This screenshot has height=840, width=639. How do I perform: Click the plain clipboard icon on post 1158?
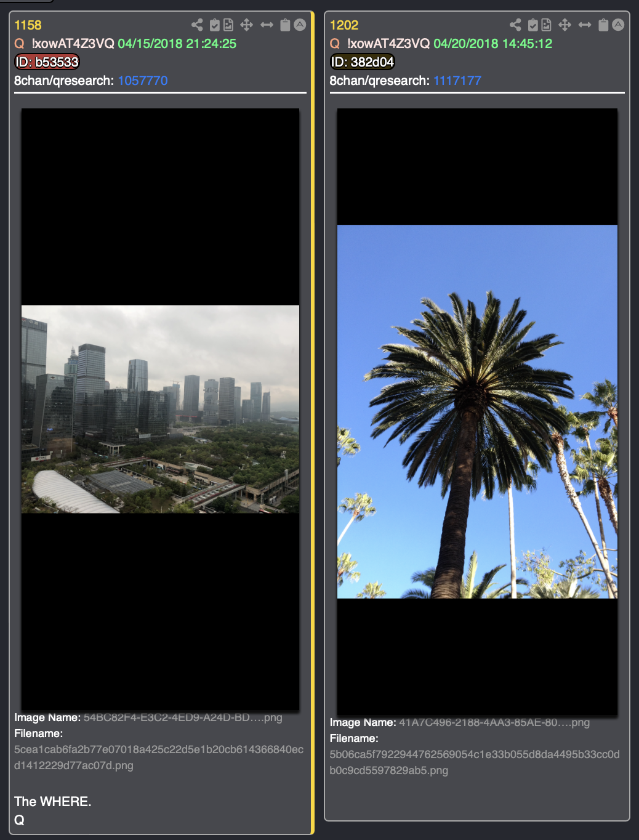pyautogui.click(x=285, y=25)
